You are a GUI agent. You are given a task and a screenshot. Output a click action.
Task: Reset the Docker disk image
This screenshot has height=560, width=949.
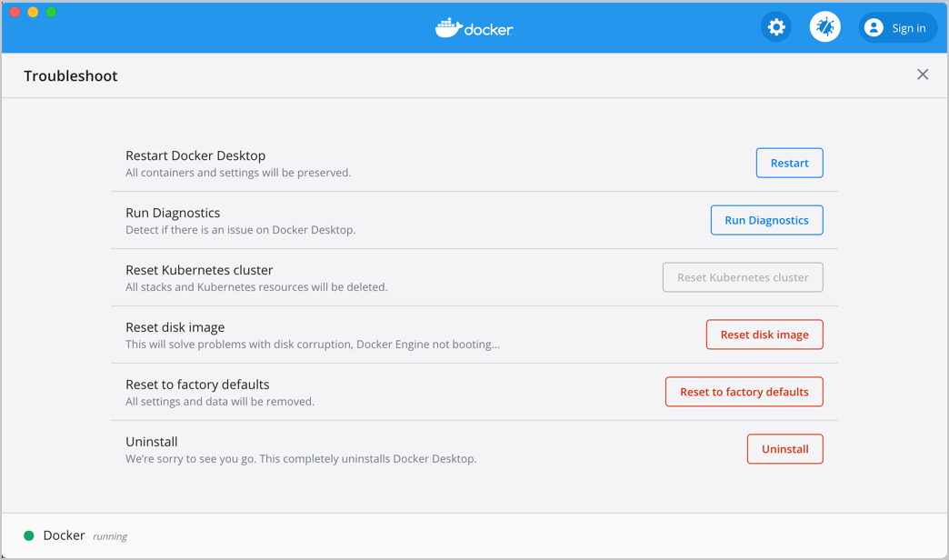(764, 335)
